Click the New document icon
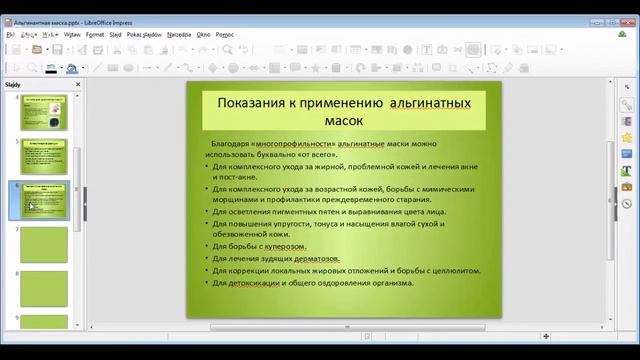 coord(16,50)
